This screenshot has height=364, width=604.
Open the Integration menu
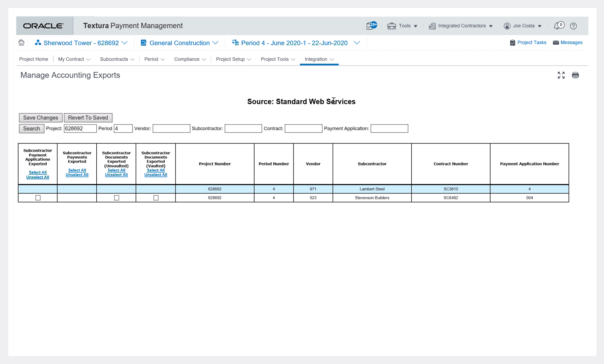coord(319,59)
